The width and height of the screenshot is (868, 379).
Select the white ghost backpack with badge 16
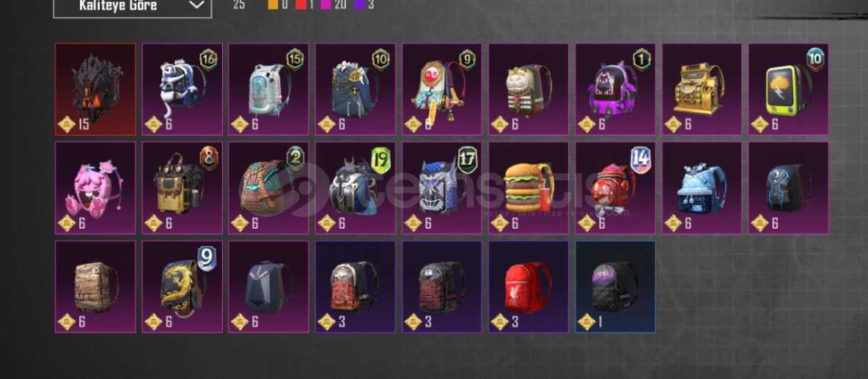[x=182, y=89]
